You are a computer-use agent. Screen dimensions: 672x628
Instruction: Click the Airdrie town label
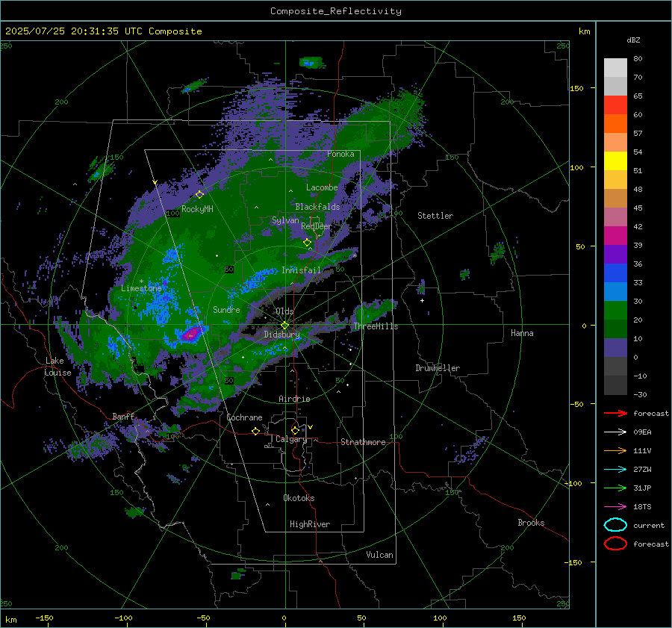294,399
